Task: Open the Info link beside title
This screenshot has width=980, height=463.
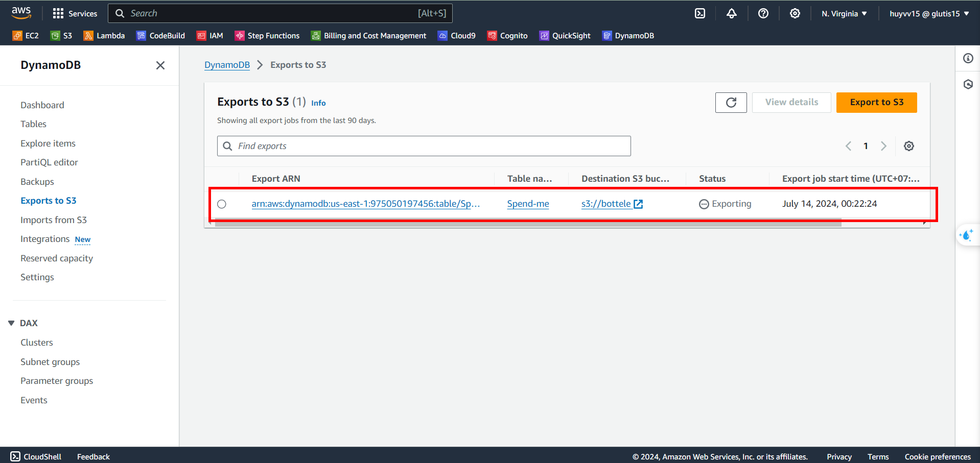Action: point(318,103)
